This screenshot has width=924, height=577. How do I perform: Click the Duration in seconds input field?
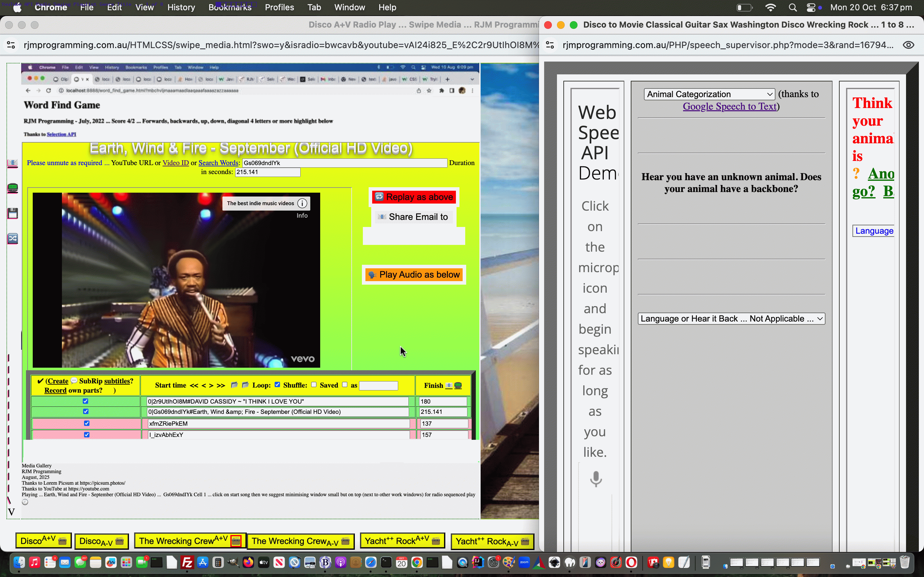click(267, 172)
